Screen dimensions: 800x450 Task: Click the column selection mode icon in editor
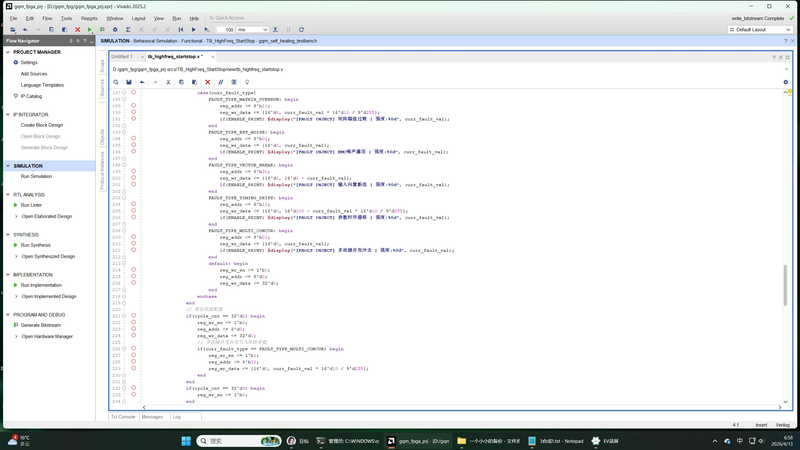coord(234,82)
